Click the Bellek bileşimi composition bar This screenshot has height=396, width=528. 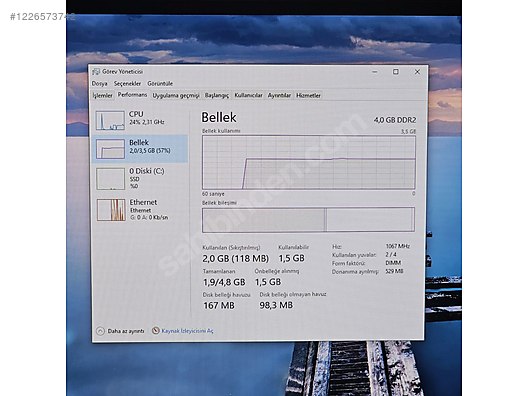(308, 220)
